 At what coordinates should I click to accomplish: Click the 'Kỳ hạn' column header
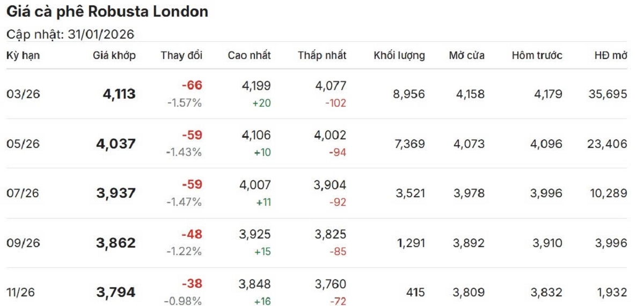pos(23,55)
